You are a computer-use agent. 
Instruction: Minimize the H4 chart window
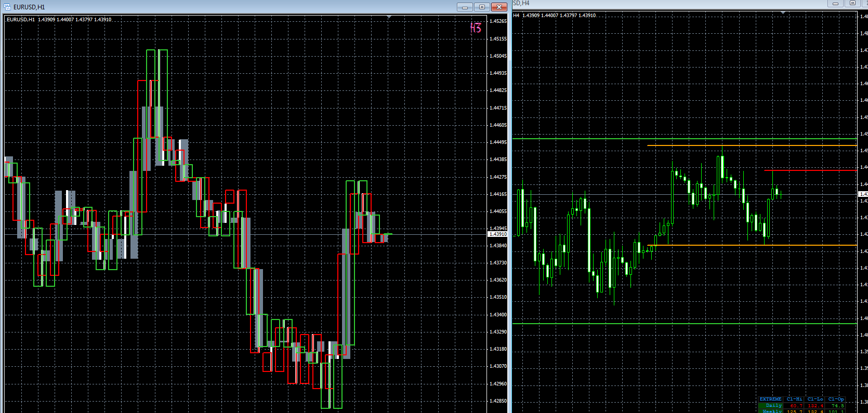pyautogui.click(x=836, y=3)
